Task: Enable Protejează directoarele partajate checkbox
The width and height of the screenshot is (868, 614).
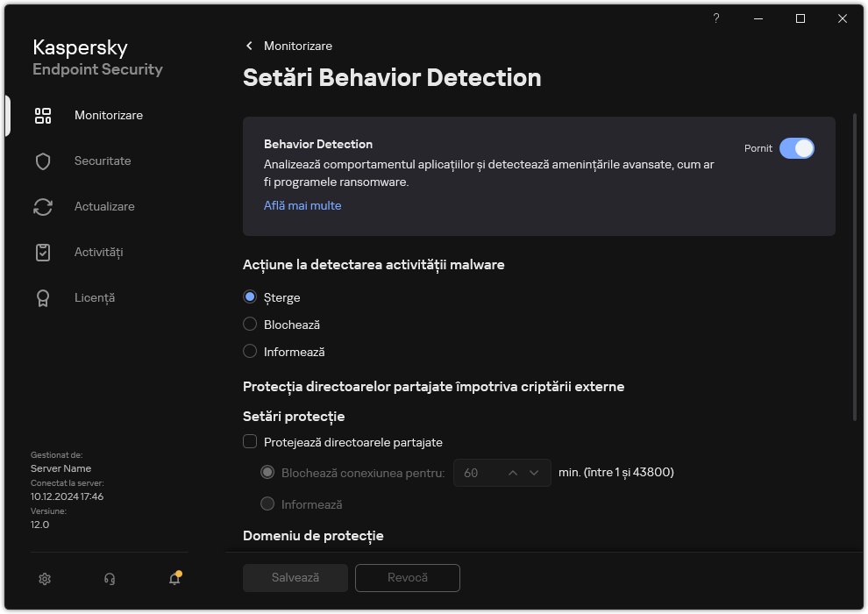Action: [250, 442]
